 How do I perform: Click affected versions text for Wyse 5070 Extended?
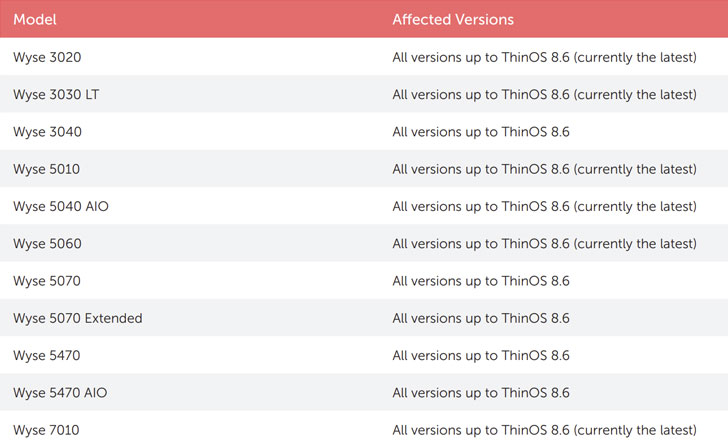481,318
